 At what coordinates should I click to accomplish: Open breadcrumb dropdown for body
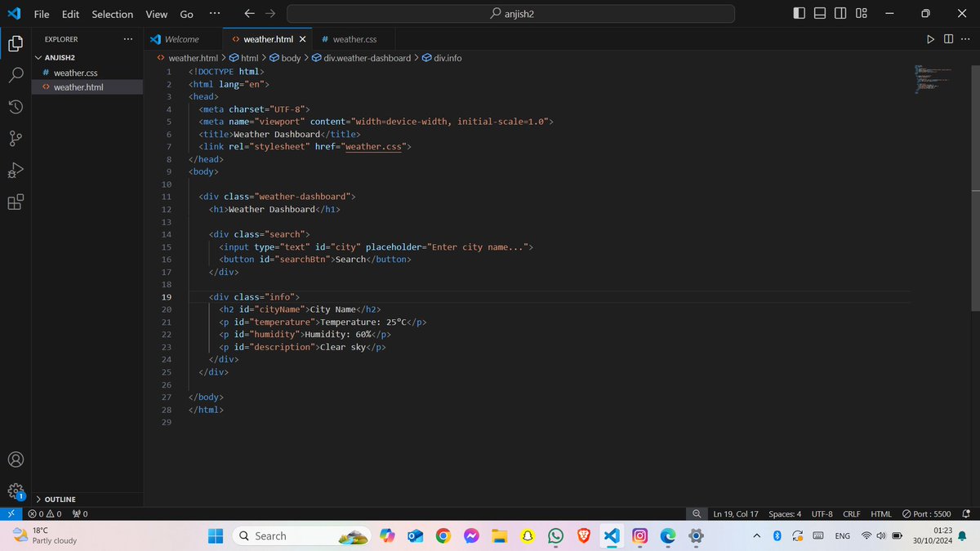point(284,58)
